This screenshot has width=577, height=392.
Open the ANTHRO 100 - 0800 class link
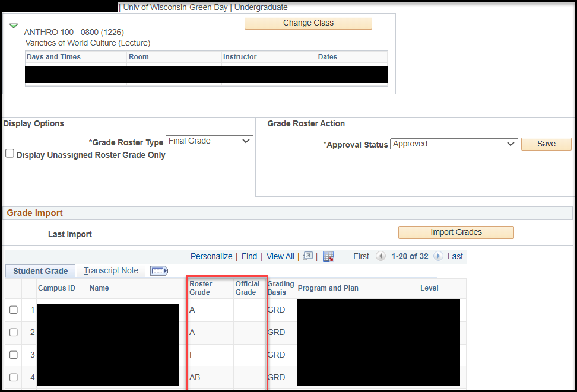74,32
